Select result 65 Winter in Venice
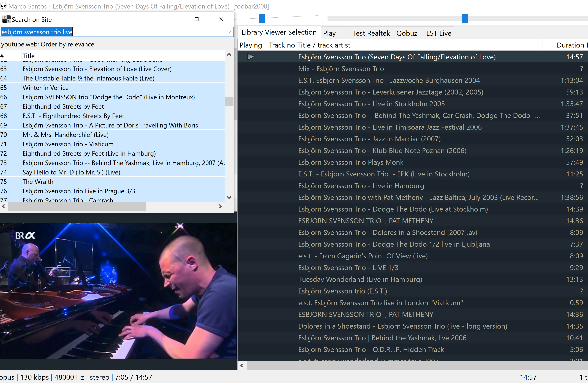Screen dimensions: 588x383 point(112,88)
